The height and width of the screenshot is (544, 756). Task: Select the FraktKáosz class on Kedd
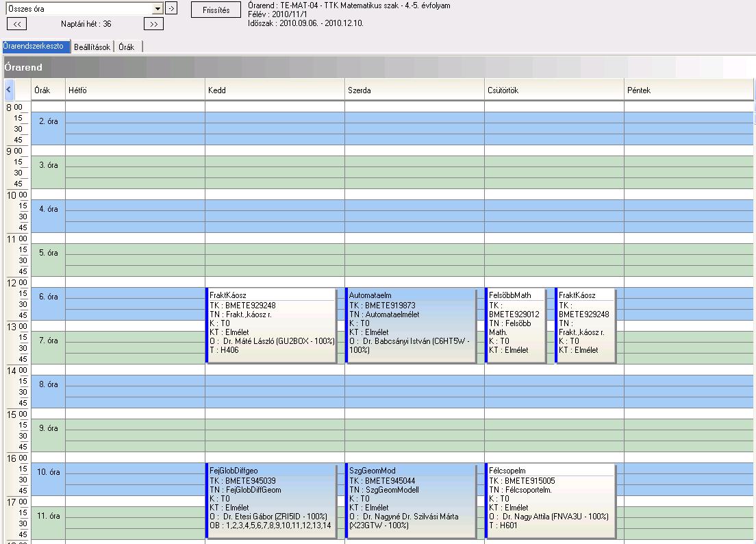(271, 325)
